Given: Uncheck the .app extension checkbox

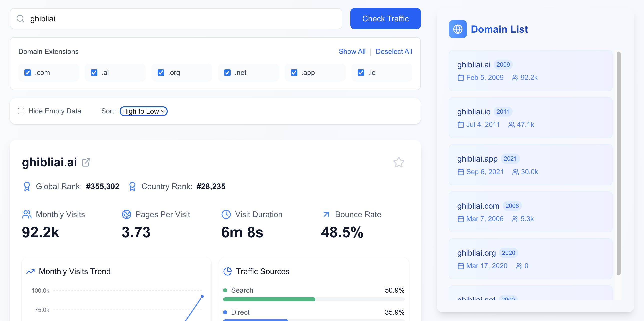Looking at the screenshot, I should 294,73.
